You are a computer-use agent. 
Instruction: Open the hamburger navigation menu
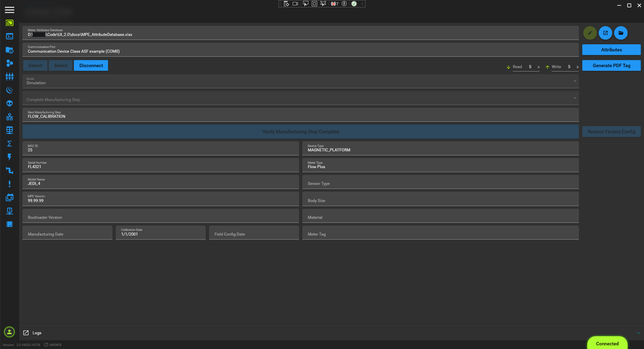point(9,10)
